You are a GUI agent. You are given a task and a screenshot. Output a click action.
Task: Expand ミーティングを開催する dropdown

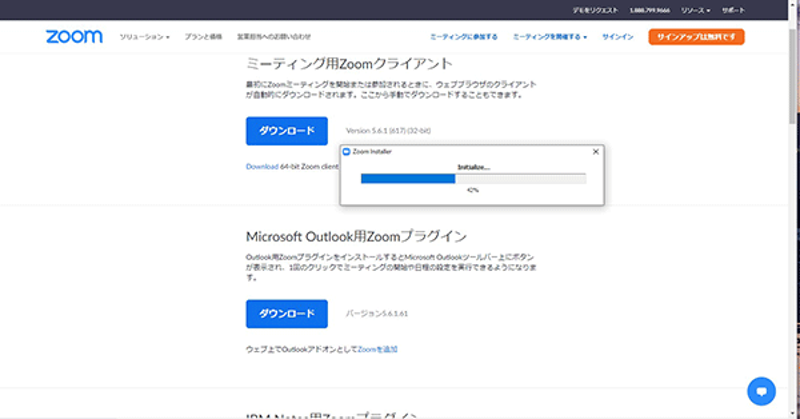pos(549,37)
